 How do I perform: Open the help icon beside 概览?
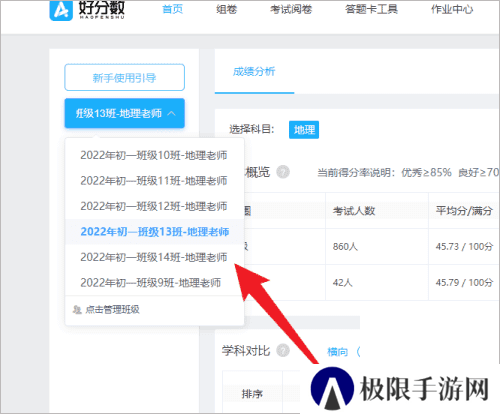283,172
